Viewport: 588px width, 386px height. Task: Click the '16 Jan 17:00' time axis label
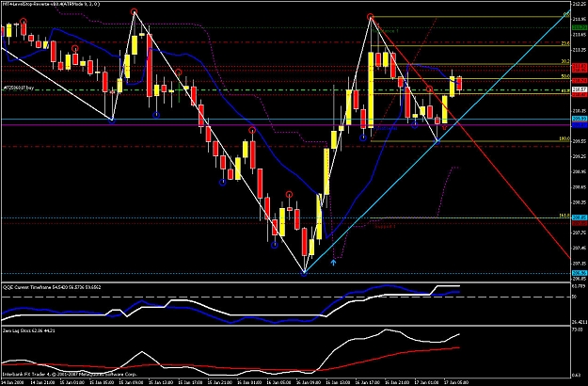click(367, 383)
